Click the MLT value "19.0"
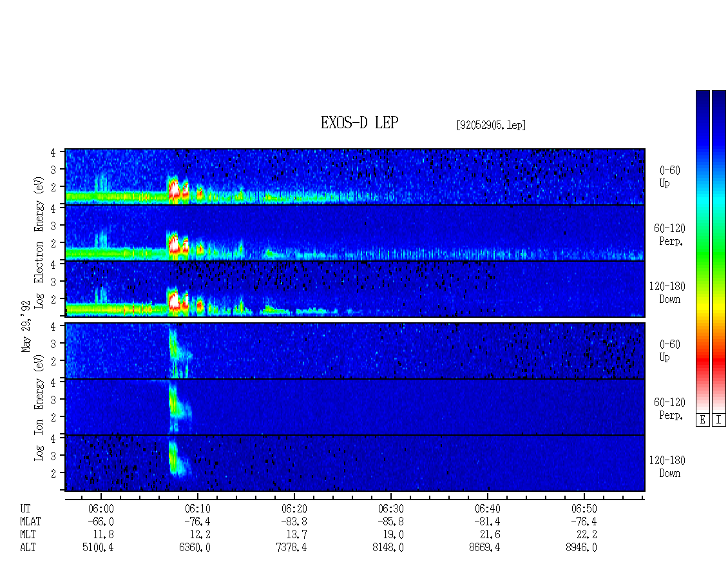728x564 pixels. pyautogui.click(x=393, y=535)
